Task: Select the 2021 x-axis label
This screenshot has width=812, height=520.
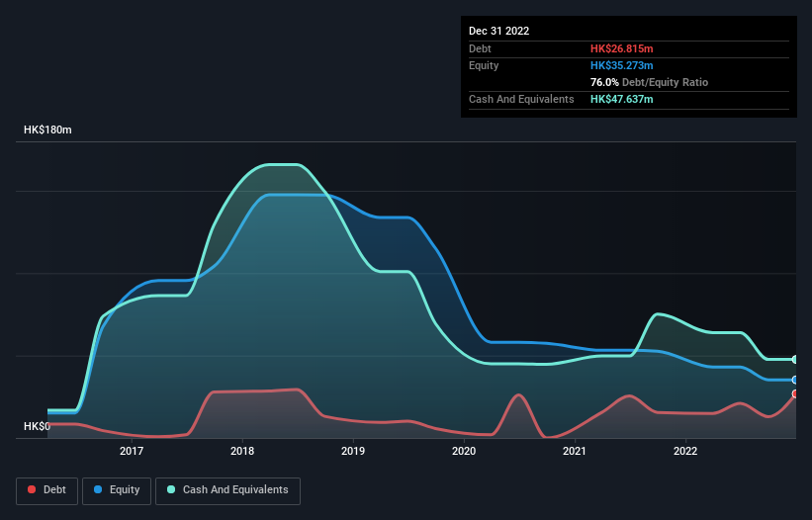Action: coord(575,451)
